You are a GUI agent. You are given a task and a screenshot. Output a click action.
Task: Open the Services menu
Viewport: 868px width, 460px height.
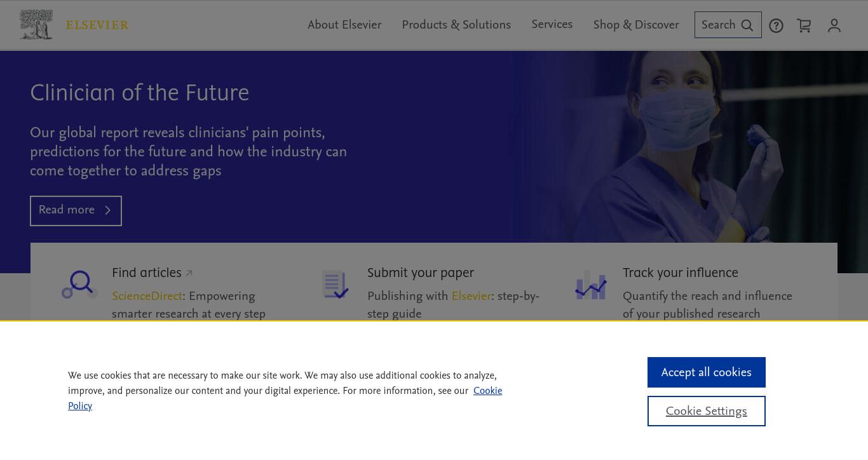tap(552, 24)
